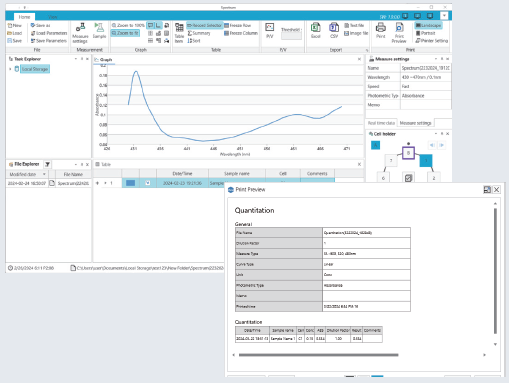Switch to the View ribbon tab
509x383 pixels.
(53, 17)
